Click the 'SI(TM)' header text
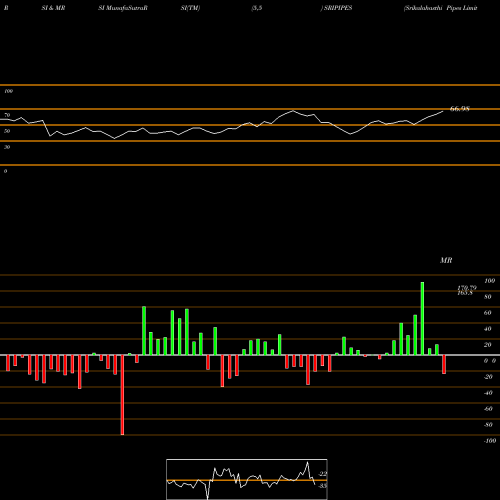Viewport: 500px width, 500px height. [x=190, y=8]
